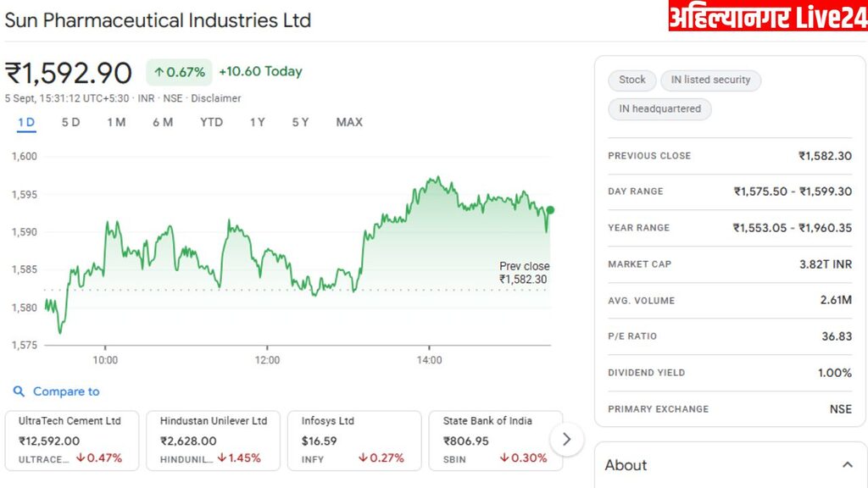Click the IN listed security chip
Image resolution: width=868 pixels, height=488 pixels.
click(x=710, y=80)
